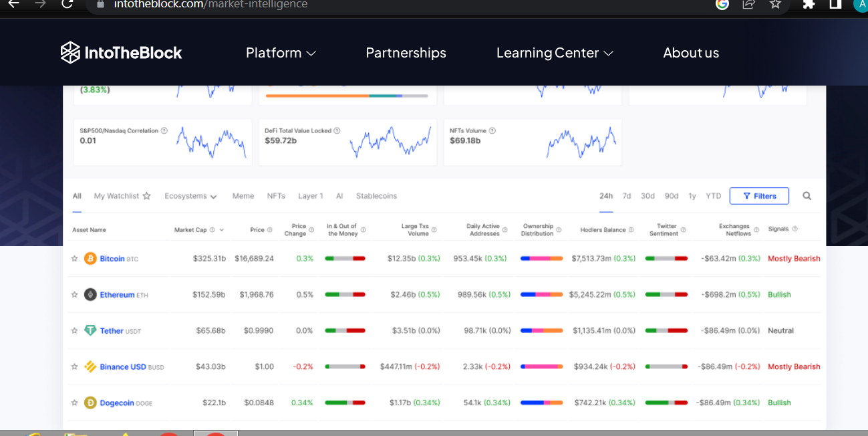Select the 30d timeframe
Image resolution: width=868 pixels, height=436 pixels.
647,196
